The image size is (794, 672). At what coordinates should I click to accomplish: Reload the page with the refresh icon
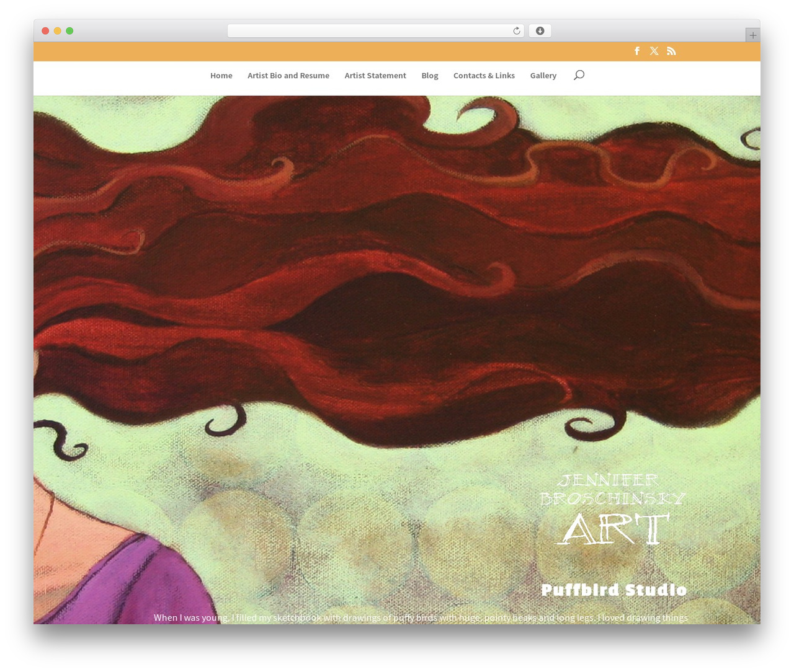517,31
